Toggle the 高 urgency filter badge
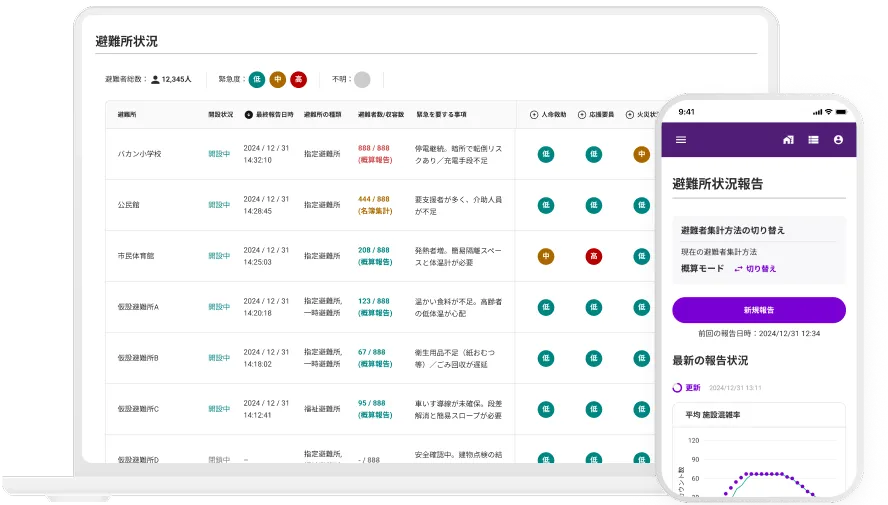The image size is (888, 505). 298,79
